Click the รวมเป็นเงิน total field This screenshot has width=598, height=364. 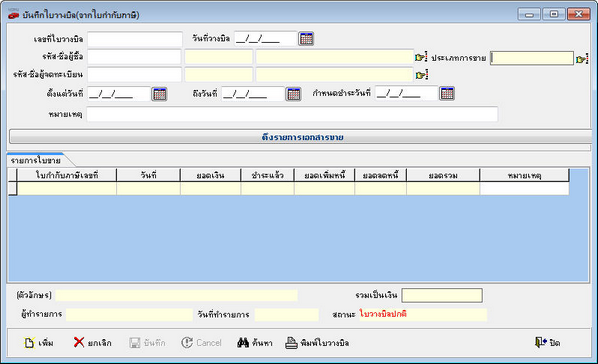coord(442,295)
